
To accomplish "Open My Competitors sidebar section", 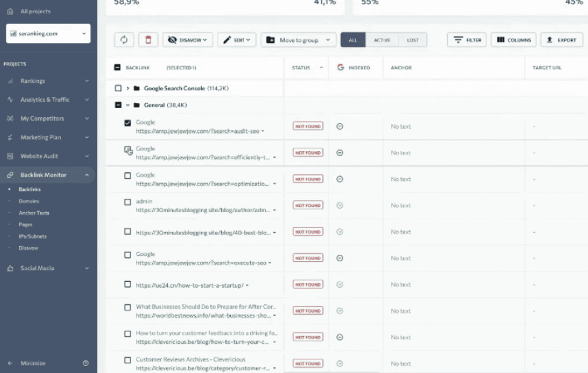I will click(48, 118).
